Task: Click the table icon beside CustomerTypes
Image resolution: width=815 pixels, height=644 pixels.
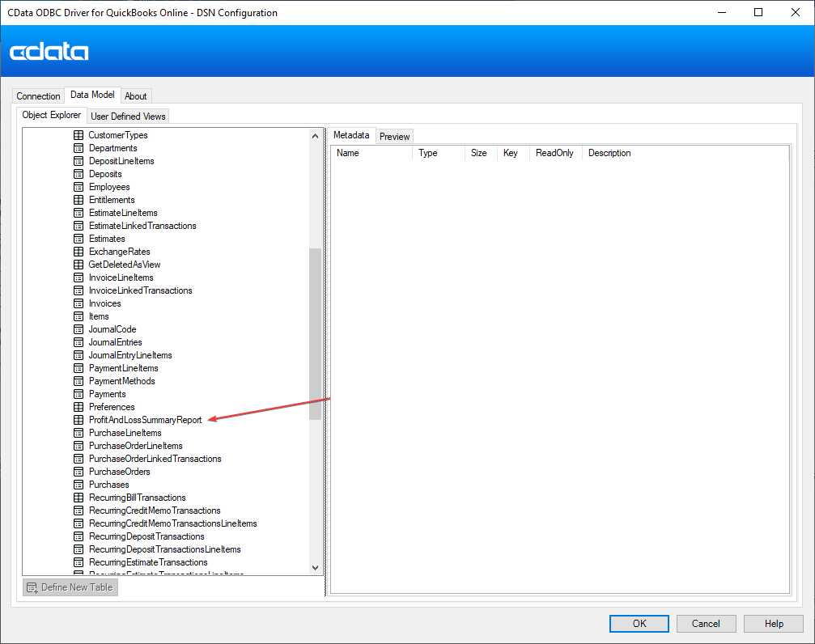Action: coord(79,135)
